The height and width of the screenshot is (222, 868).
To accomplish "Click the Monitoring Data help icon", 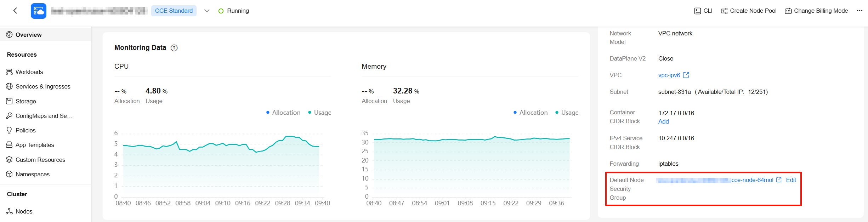I will 174,48.
